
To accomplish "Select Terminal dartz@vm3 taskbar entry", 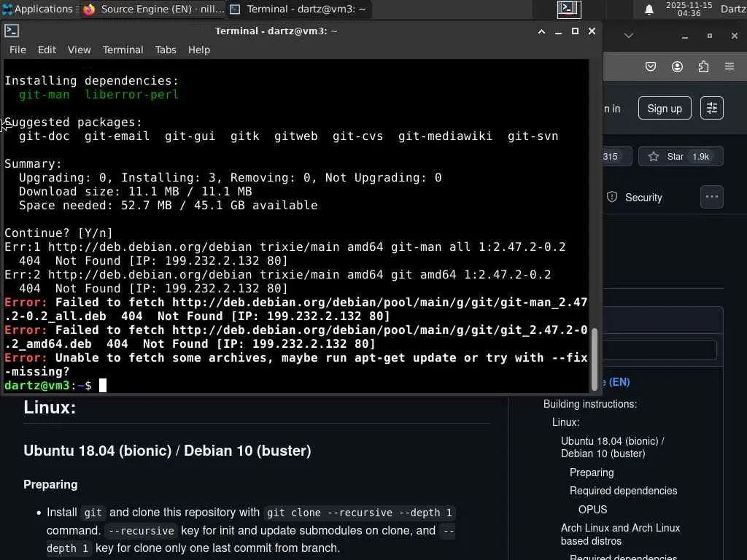I will [298, 9].
